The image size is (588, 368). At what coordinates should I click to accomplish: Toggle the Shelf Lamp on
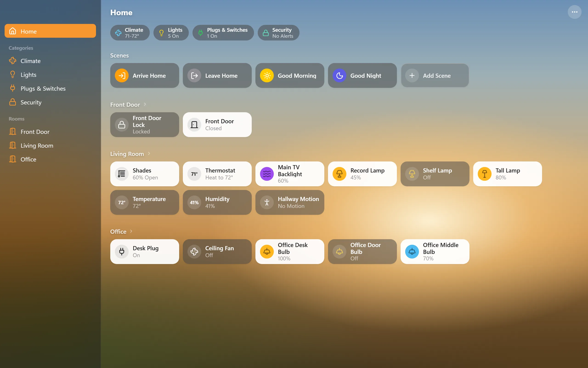[435, 174]
